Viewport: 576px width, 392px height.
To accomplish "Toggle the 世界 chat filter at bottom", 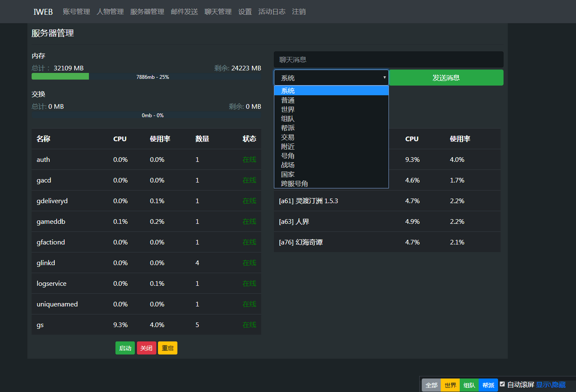I will (x=450, y=385).
